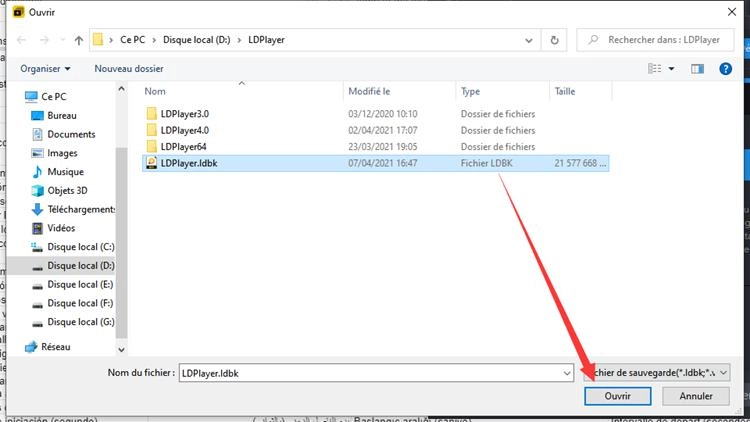Go up one folder level
The width and height of the screenshot is (750, 422).
point(79,40)
